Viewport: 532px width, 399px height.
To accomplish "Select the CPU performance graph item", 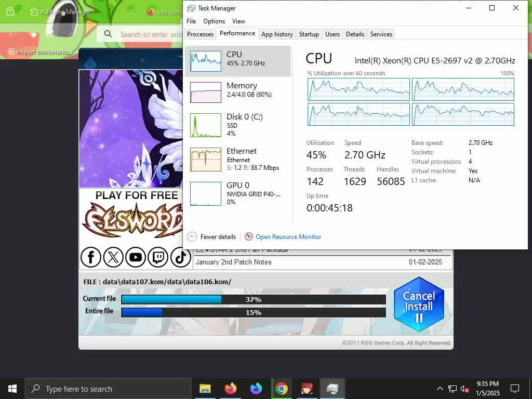I will pyautogui.click(x=238, y=61).
